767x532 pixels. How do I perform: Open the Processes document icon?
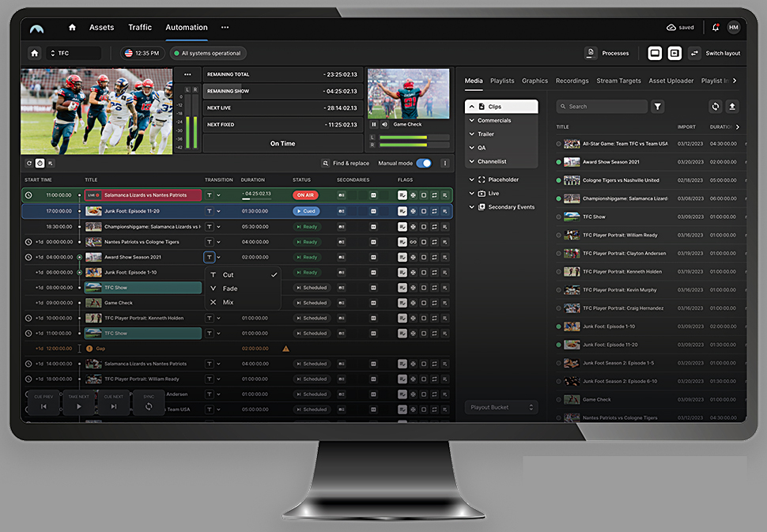click(591, 53)
